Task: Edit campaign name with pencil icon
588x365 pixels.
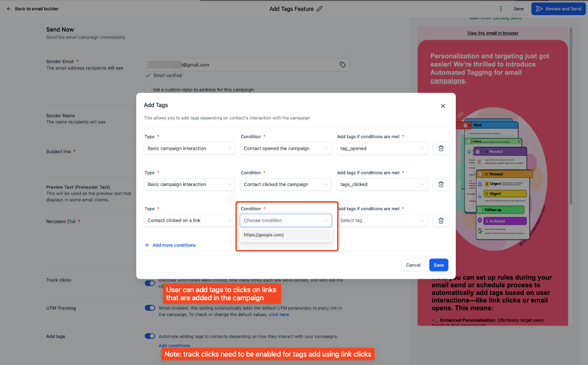Action: 319,9
